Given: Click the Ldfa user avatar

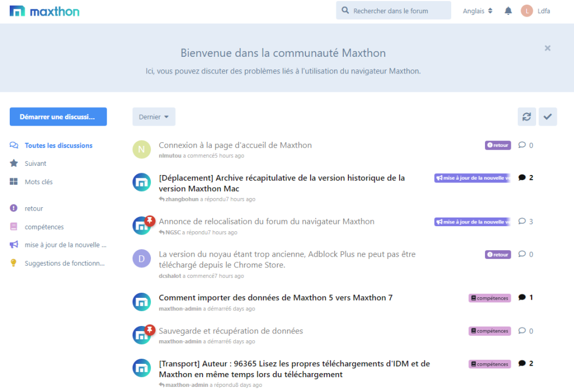Looking at the screenshot, I should tap(527, 11).
